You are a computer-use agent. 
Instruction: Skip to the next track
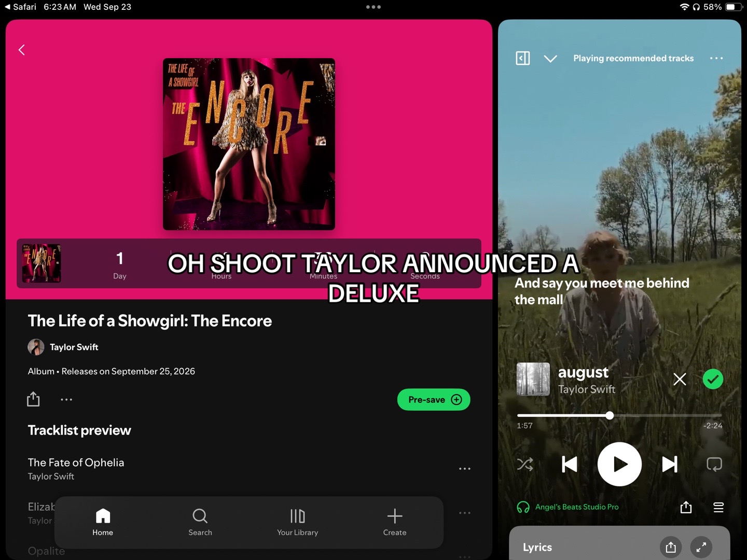pyautogui.click(x=670, y=464)
